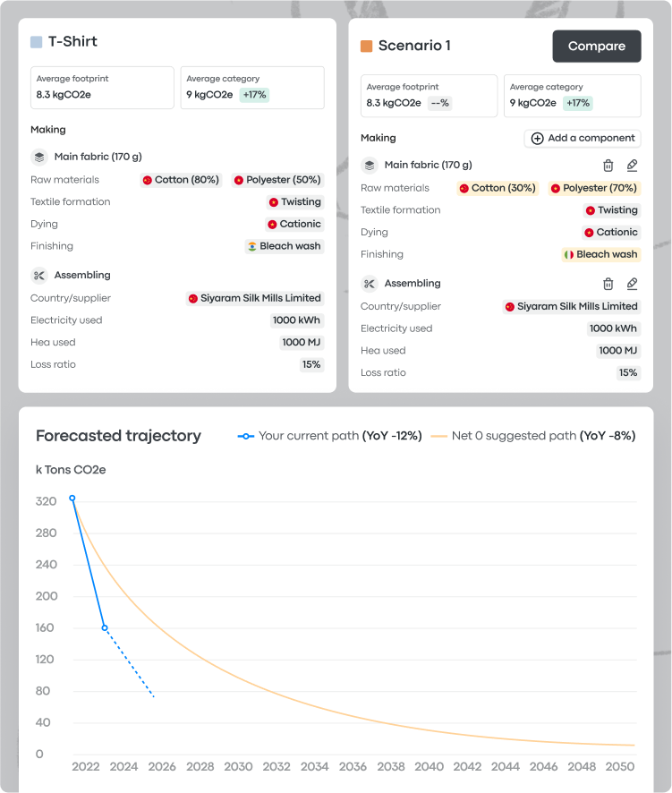Click the T-Shirt Assembling scissors icon
672x793 pixels.
pos(39,276)
